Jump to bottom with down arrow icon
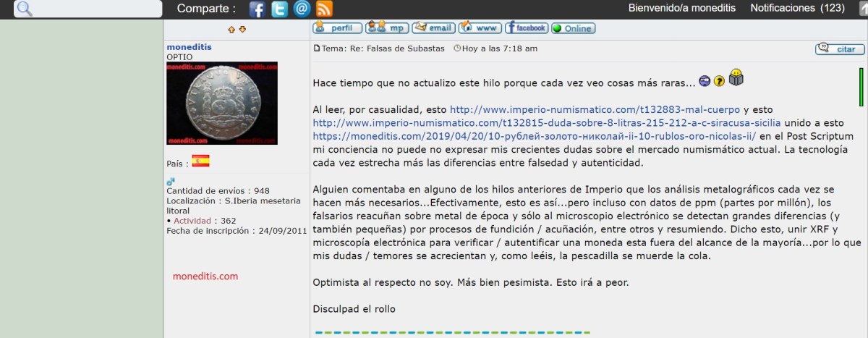This screenshot has width=868, height=338. [242, 29]
